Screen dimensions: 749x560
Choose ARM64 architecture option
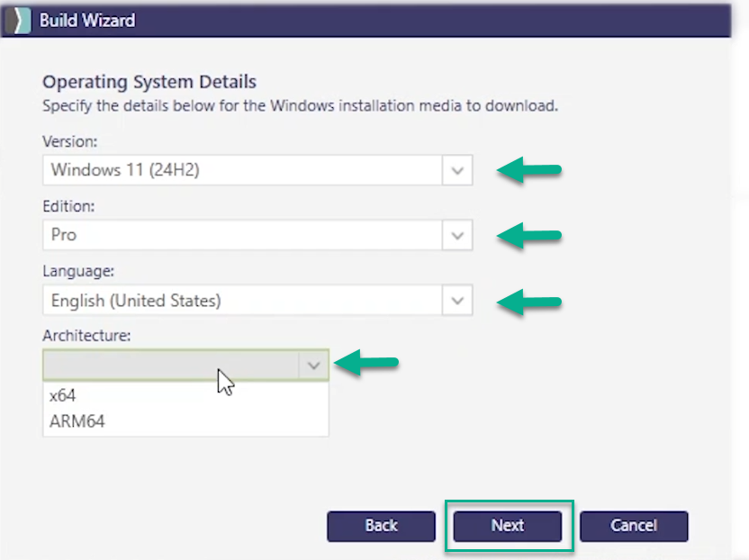(77, 420)
